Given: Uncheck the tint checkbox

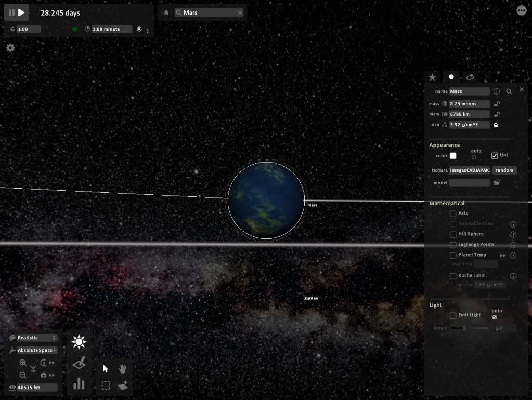Looking at the screenshot, I should pos(495,156).
